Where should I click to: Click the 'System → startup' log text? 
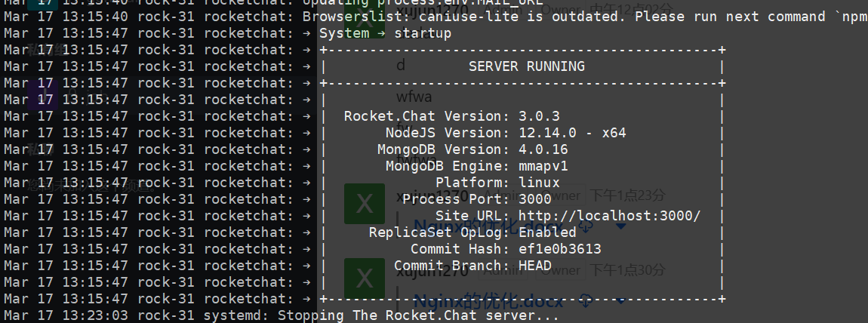tap(385, 33)
